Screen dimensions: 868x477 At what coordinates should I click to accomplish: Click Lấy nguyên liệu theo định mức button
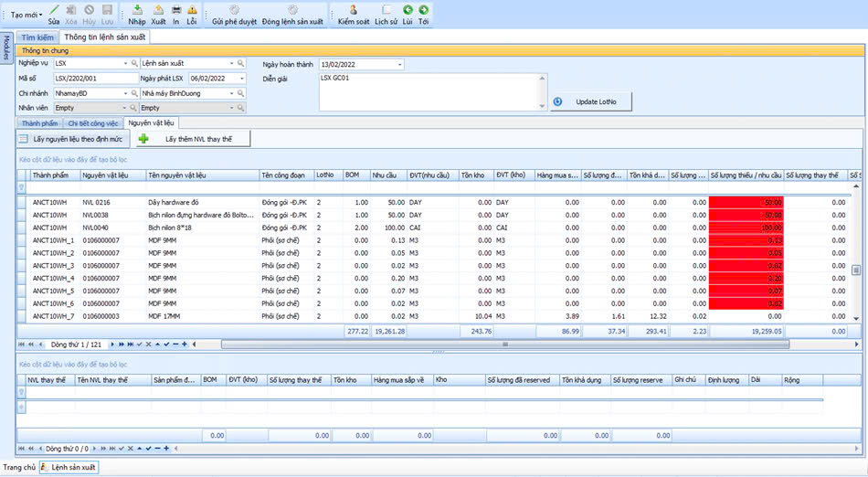[72, 139]
